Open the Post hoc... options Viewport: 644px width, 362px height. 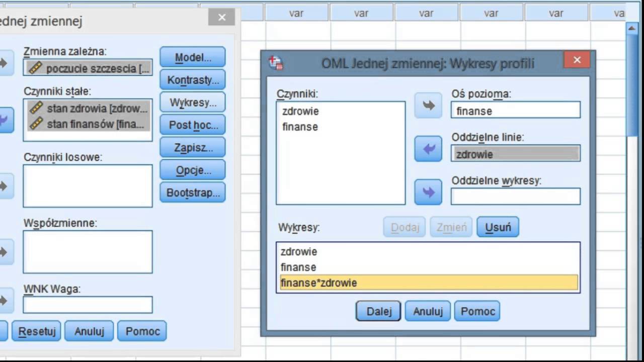[193, 125]
